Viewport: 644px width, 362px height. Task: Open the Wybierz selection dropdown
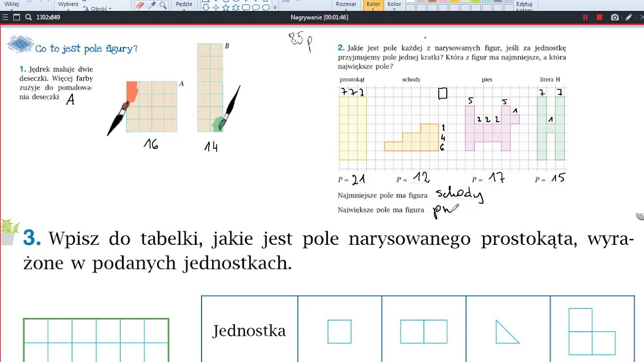click(x=68, y=6)
